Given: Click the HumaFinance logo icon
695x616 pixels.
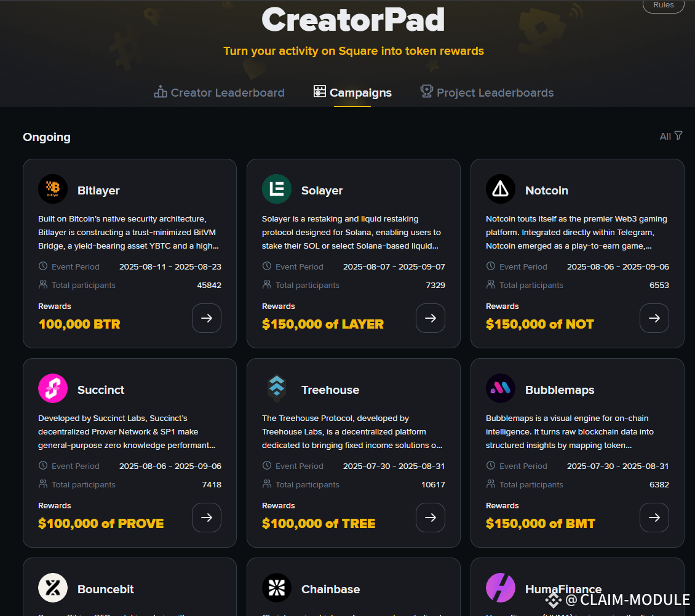Looking at the screenshot, I should pyautogui.click(x=501, y=588).
